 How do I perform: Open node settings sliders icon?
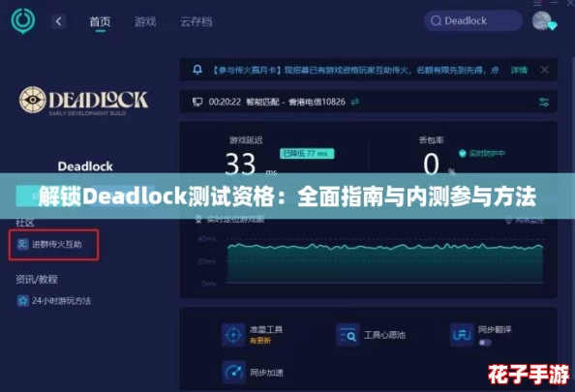544,102
